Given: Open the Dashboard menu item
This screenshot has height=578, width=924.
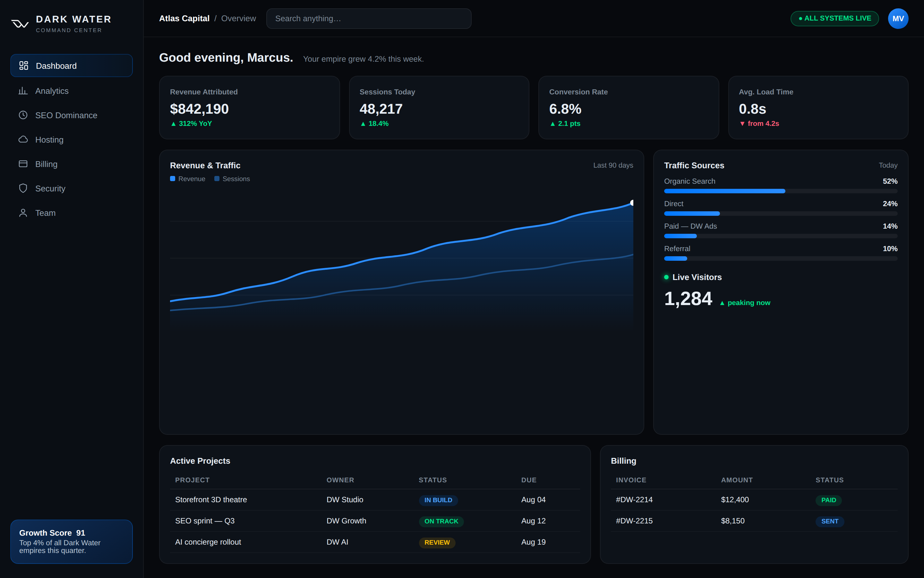Looking at the screenshot, I should pos(72,66).
